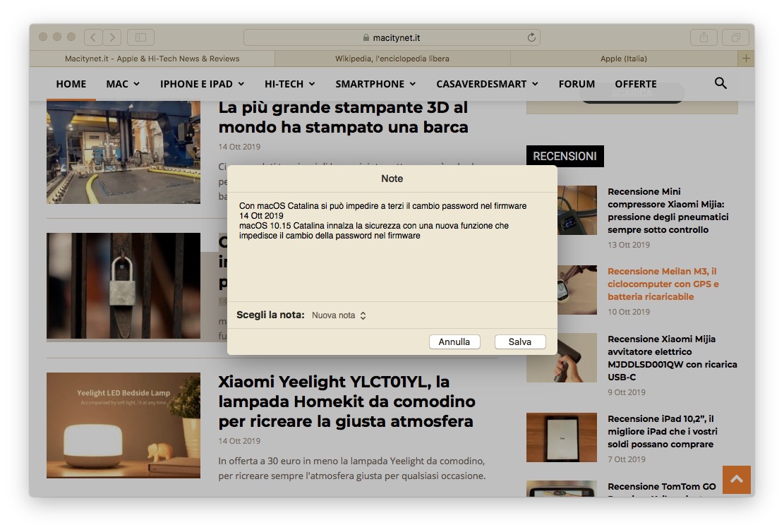784x532 pixels.
Task: Open the 3D printer boat article headline
Action: 343,117
